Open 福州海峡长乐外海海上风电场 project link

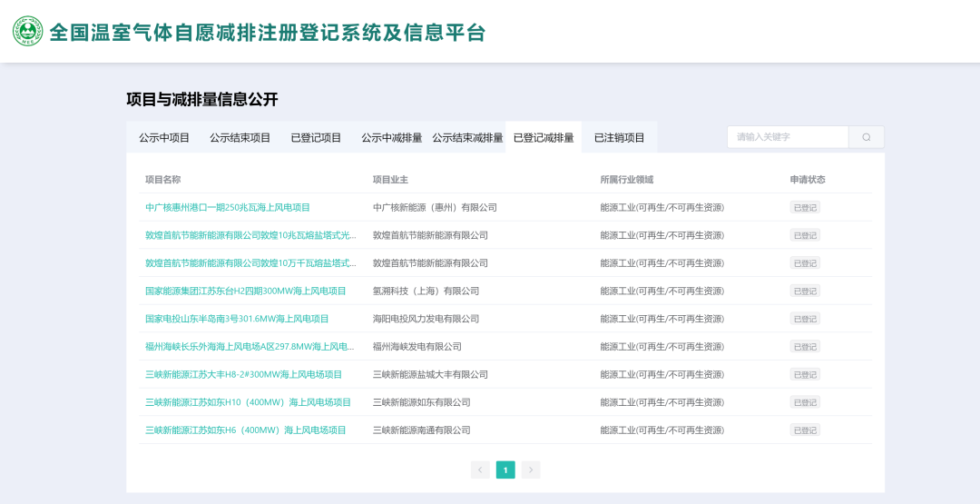coord(250,346)
